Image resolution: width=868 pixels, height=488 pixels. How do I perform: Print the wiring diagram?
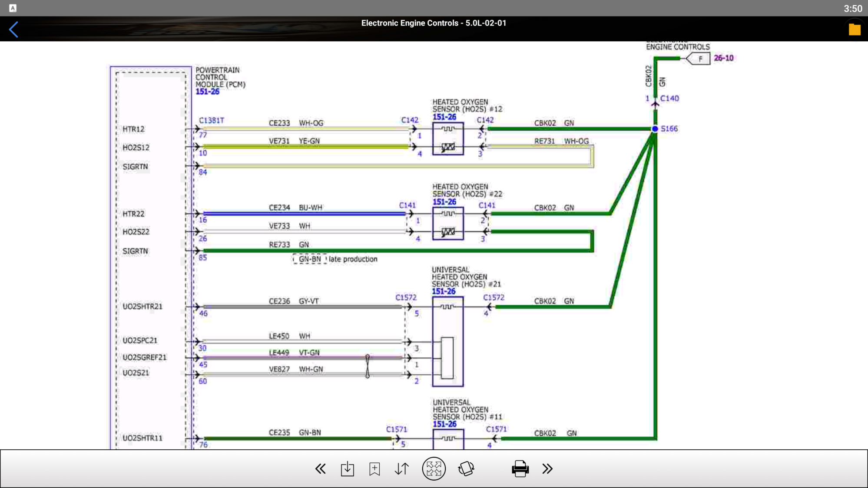pyautogui.click(x=520, y=469)
